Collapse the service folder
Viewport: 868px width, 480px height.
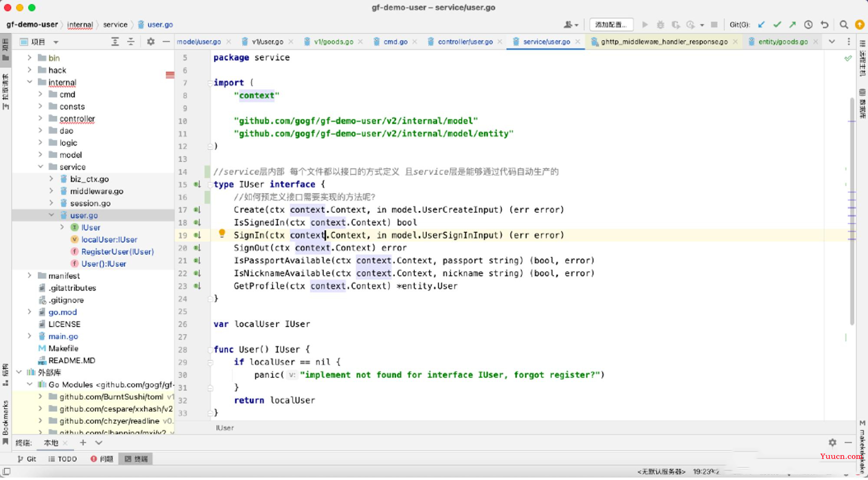tap(40, 167)
